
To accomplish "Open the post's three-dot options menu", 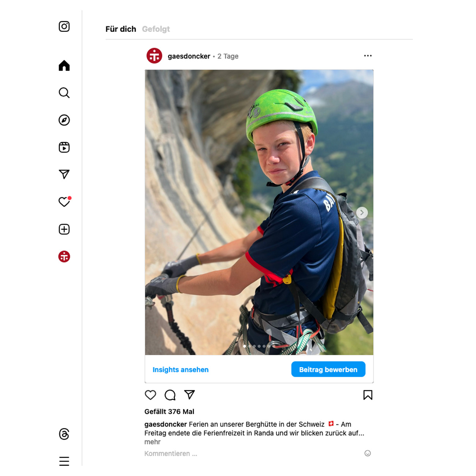I will pos(368,56).
